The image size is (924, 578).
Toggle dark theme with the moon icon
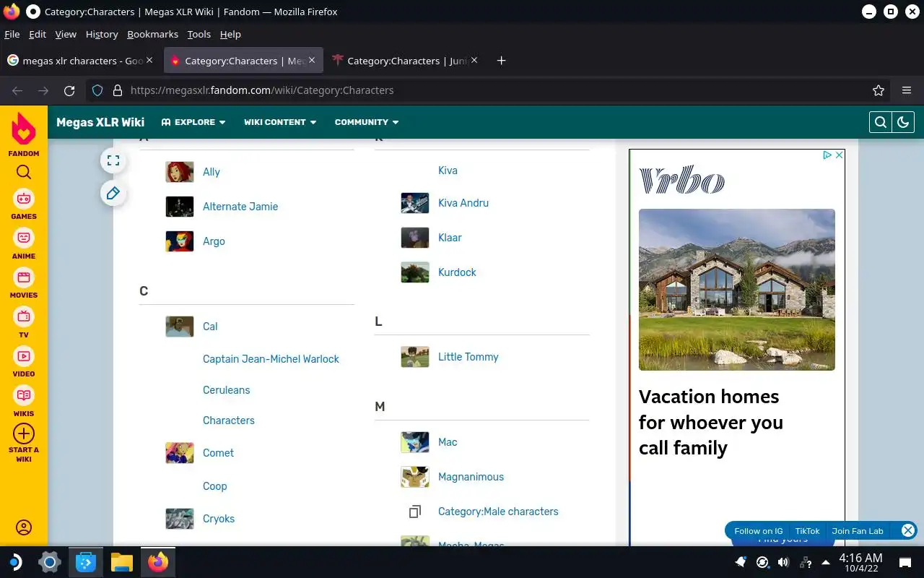(903, 122)
